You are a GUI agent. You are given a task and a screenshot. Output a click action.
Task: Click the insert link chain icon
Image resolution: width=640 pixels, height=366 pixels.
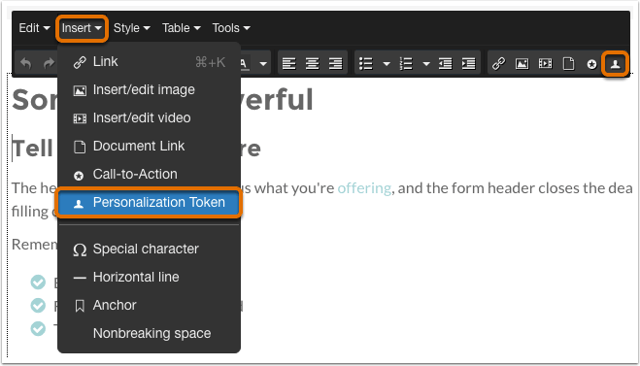click(498, 63)
